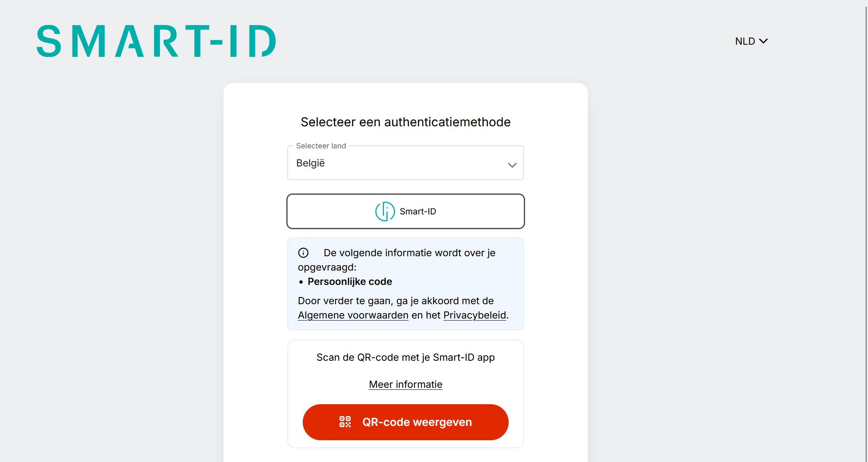Follow the Meer informatie link

point(405,385)
